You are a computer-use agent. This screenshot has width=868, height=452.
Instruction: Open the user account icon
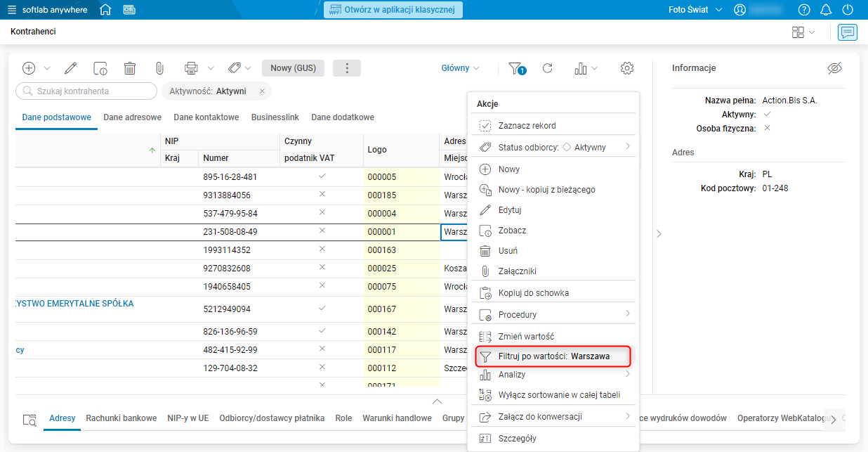[x=739, y=10]
